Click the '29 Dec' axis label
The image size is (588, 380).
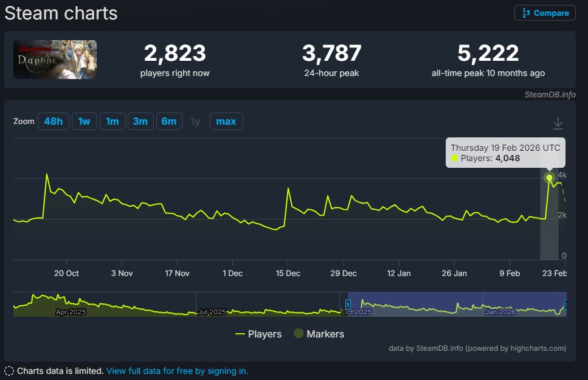[x=344, y=274]
